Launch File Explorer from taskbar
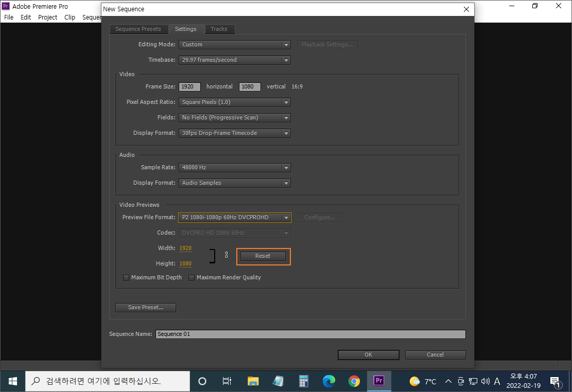The height and width of the screenshot is (392, 572). pos(253,381)
